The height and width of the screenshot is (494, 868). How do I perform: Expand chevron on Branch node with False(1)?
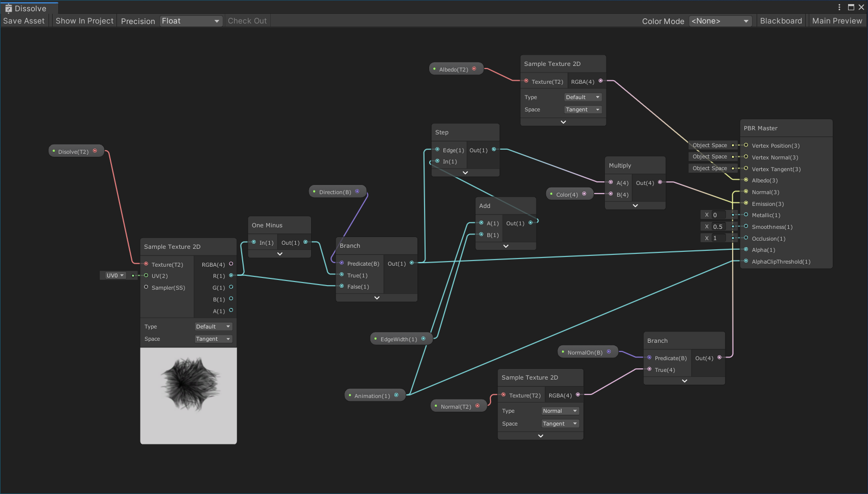point(377,298)
